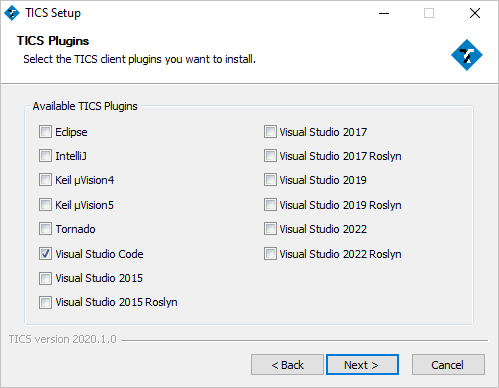499x388 pixels.
Task: Check the Visual Studio 2019 plugin
Action: tap(270, 180)
